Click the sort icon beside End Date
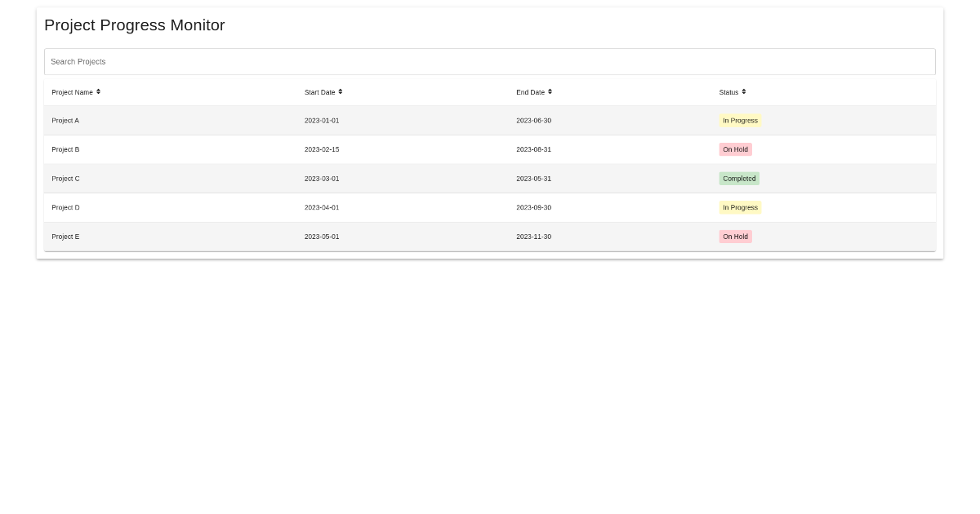The width and height of the screenshot is (980, 514). (550, 91)
